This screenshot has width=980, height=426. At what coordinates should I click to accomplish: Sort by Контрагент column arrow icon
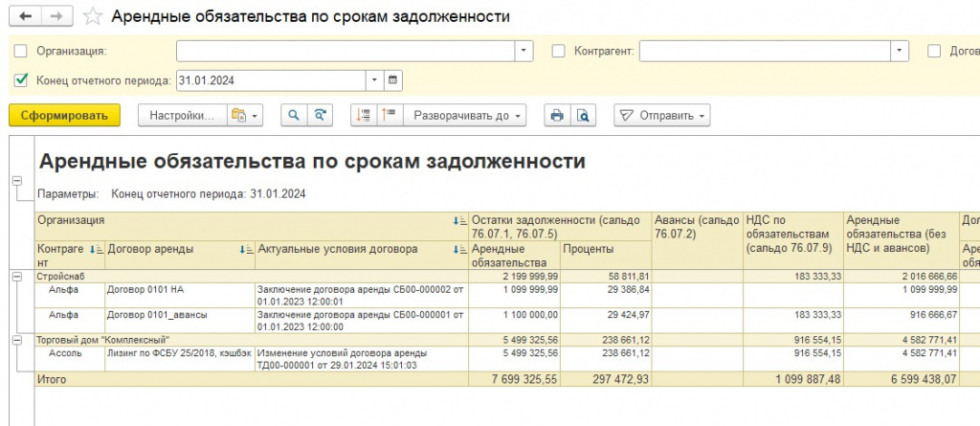[99, 249]
